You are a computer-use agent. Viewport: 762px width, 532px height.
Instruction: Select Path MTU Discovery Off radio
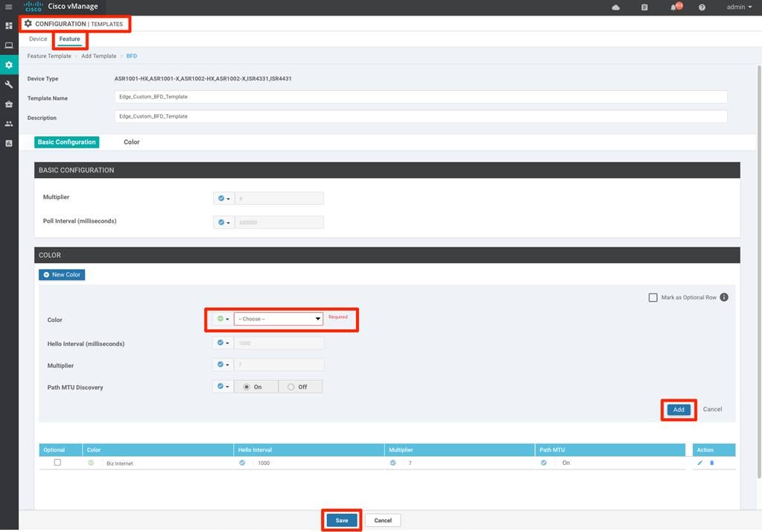point(290,387)
